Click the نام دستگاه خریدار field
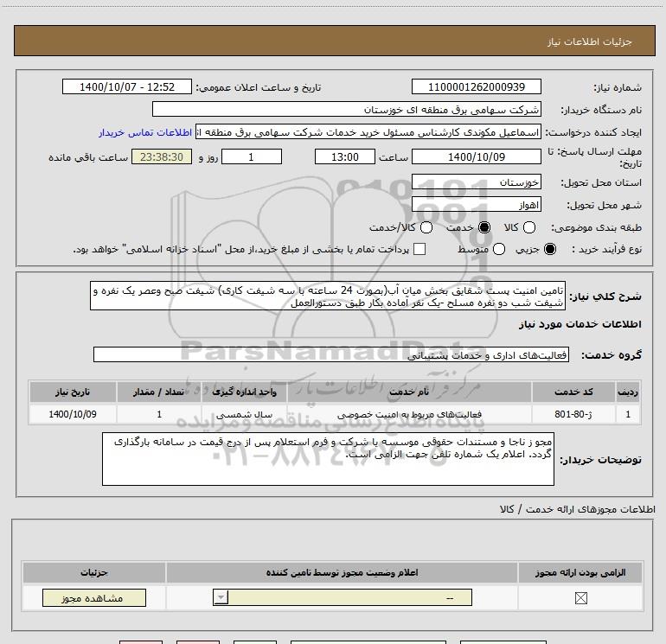 tap(347, 110)
